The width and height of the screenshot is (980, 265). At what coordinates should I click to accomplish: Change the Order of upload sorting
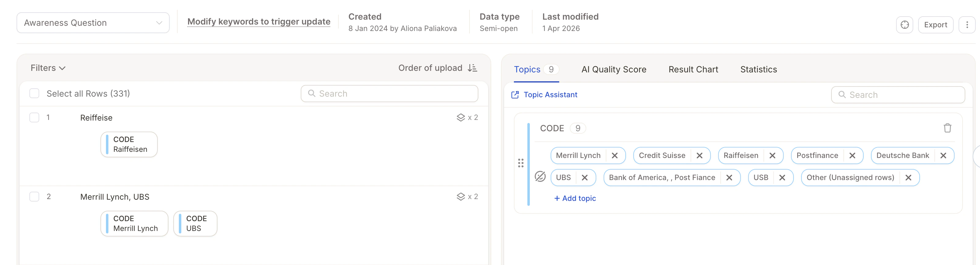(x=438, y=68)
